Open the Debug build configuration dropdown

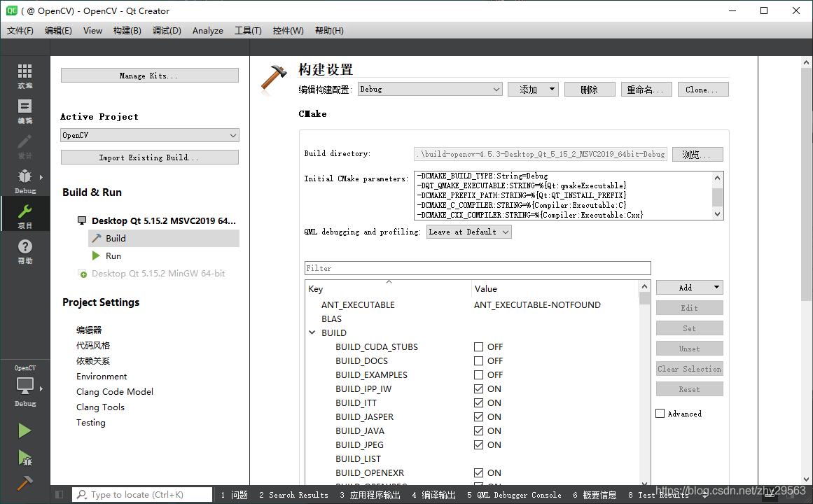coord(430,89)
